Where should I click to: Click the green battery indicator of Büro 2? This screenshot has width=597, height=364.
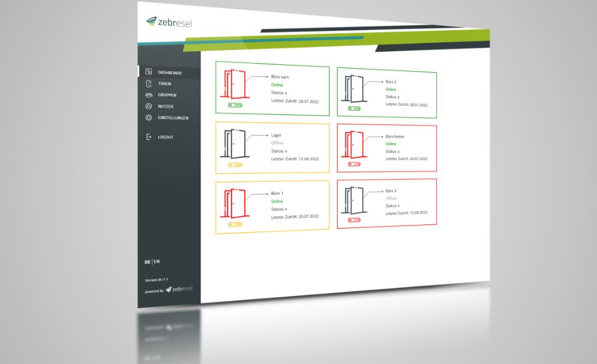pyautogui.click(x=354, y=108)
